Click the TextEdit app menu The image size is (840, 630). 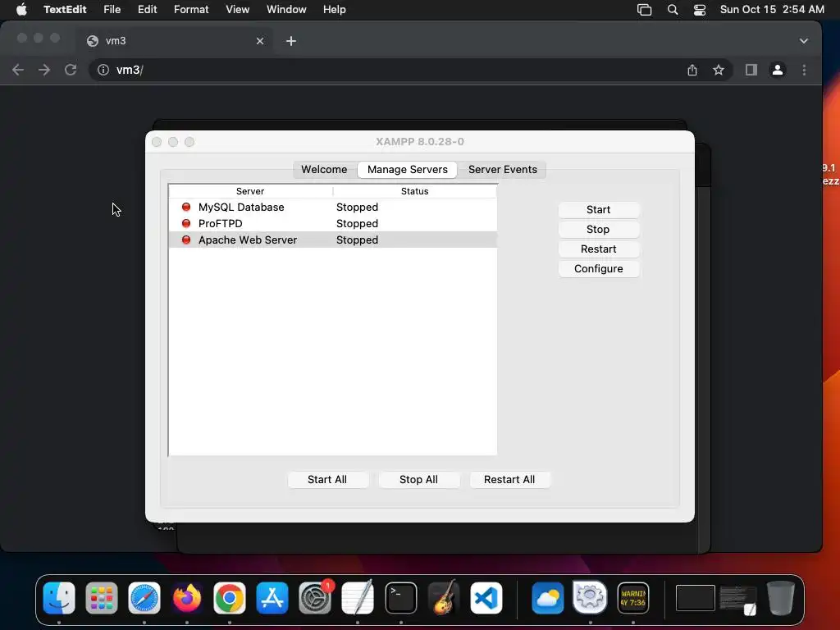pos(65,10)
